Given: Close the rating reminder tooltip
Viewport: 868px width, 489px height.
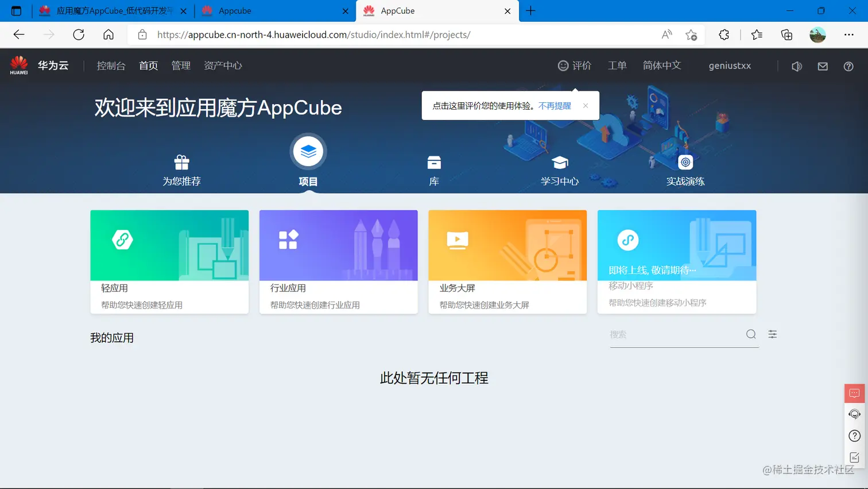Looking at the screenshot, I should tap(586, 106).
